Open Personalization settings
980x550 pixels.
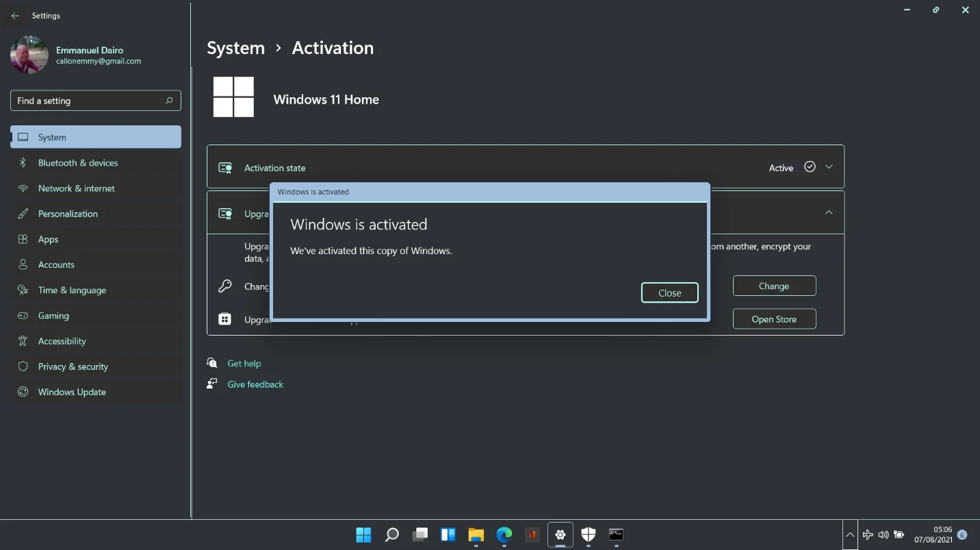(96, 214)
